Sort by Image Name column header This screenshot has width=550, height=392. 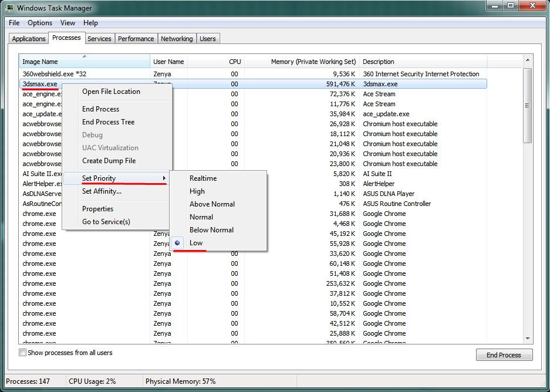(84, 62)
